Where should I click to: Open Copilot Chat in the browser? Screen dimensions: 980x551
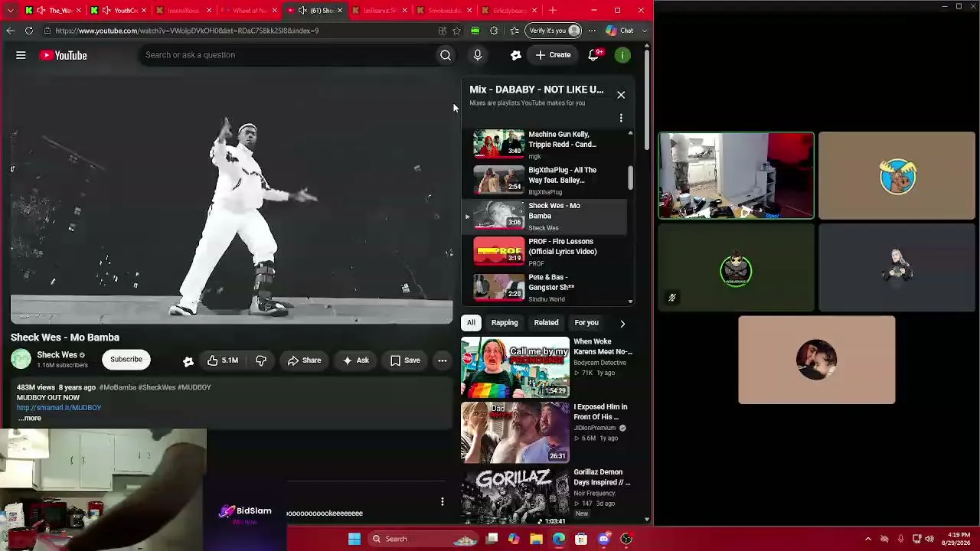[620, 31]
